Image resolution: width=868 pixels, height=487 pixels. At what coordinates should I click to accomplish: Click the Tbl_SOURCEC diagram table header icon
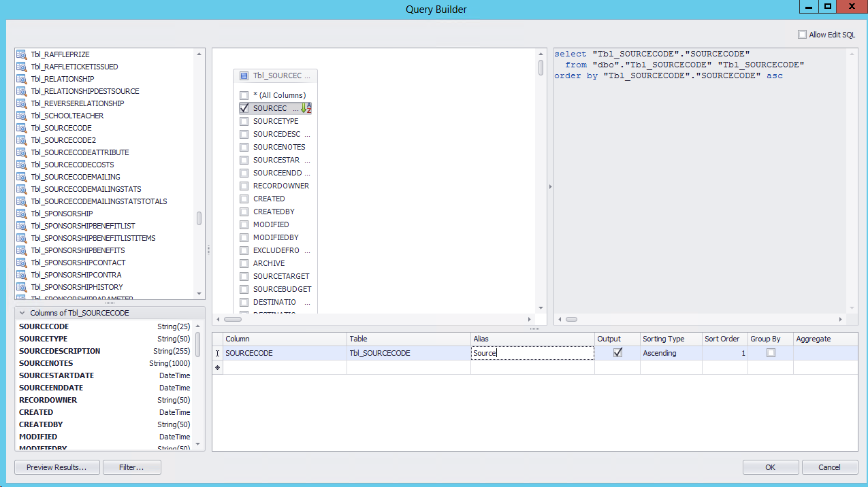click(x=244, y=76)
